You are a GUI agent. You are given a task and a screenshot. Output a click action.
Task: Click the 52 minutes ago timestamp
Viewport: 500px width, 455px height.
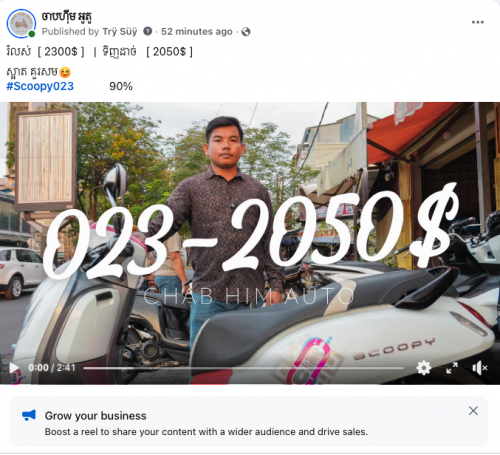(x=197, y=32)
